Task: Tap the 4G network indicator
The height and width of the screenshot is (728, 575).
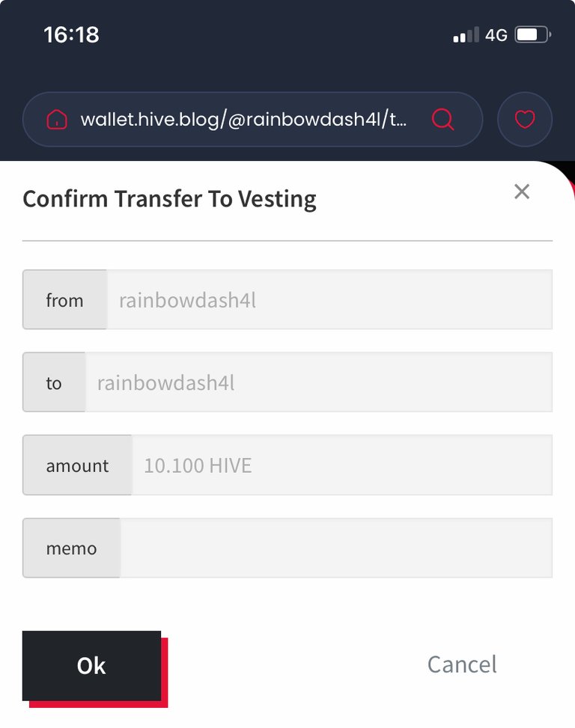Action: pyautogui.click(x=496, y=35)
